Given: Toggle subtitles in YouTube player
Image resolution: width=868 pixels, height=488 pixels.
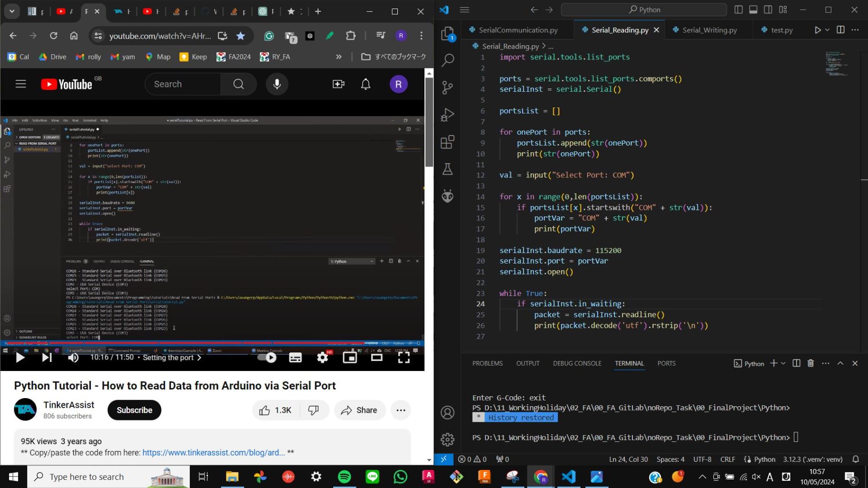Looking at the screenshot, I should [296, 358].
